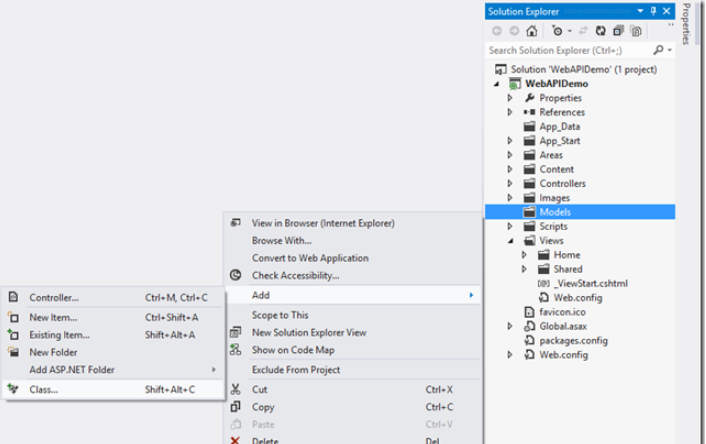The image size is (706, 444).
Task: Expand the Shared folder under Views
Action: click(524, 269)
